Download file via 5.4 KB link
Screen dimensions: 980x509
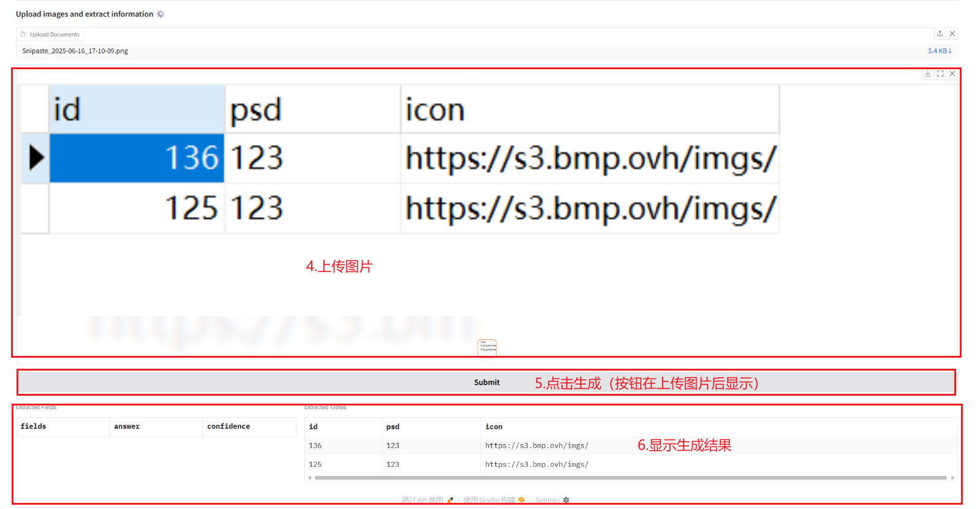tap(940, 51)
